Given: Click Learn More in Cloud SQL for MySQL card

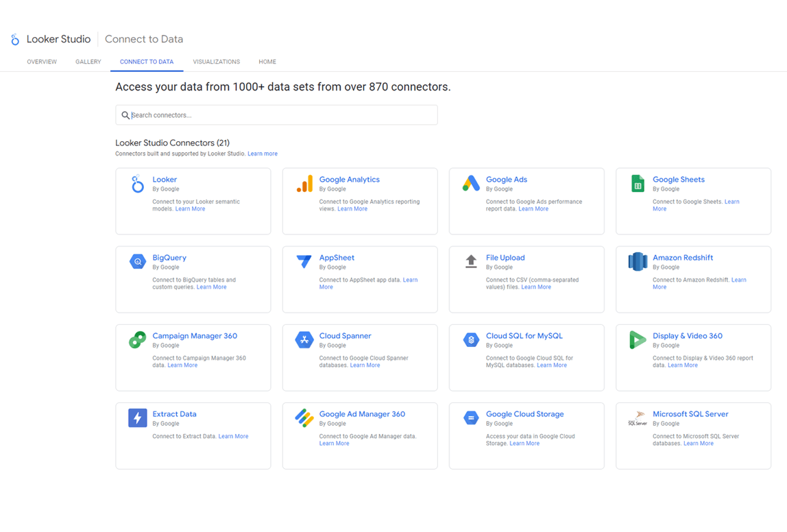Looking at the screenshot, I should [552, 365].
